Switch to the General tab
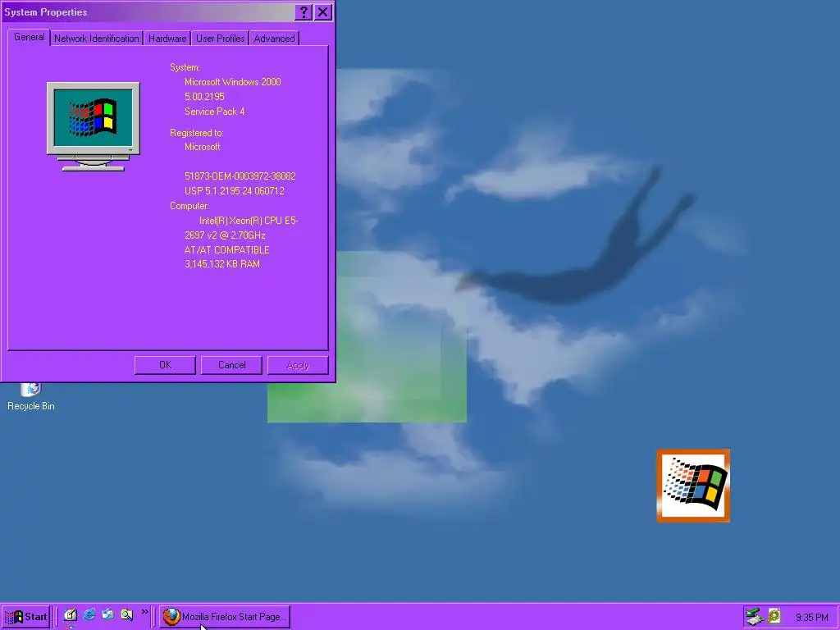Image resolution: width=840 pixels, height=630 pixels. 29,37
